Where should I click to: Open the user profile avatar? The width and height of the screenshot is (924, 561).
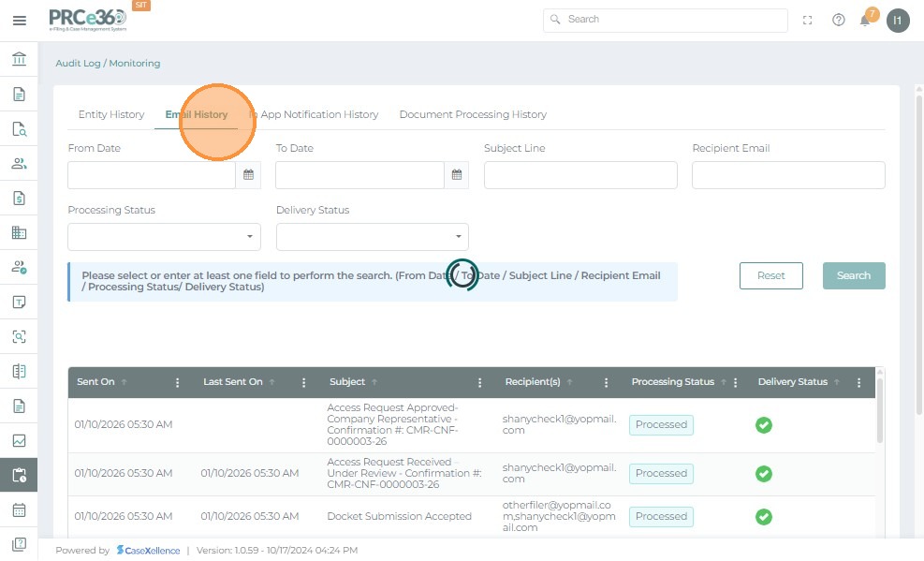898,21
